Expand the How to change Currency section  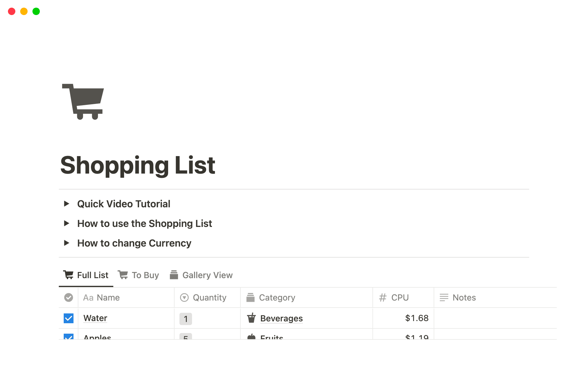pyautogui.click(x=67, y=243)
